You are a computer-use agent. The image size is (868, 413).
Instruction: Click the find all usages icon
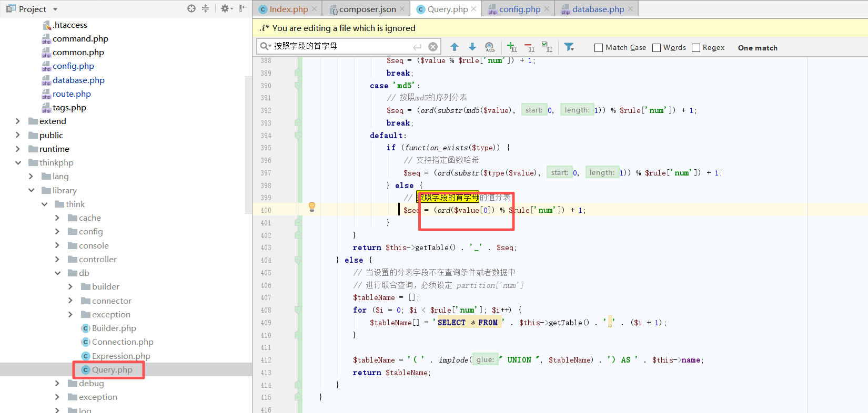click(x=490, y=47)
